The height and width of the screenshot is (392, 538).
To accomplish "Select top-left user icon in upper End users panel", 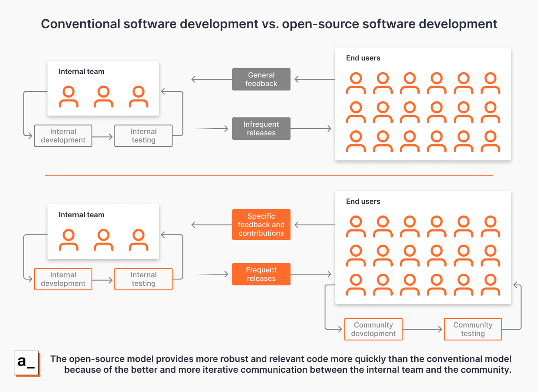I will (x=356, y=83).
